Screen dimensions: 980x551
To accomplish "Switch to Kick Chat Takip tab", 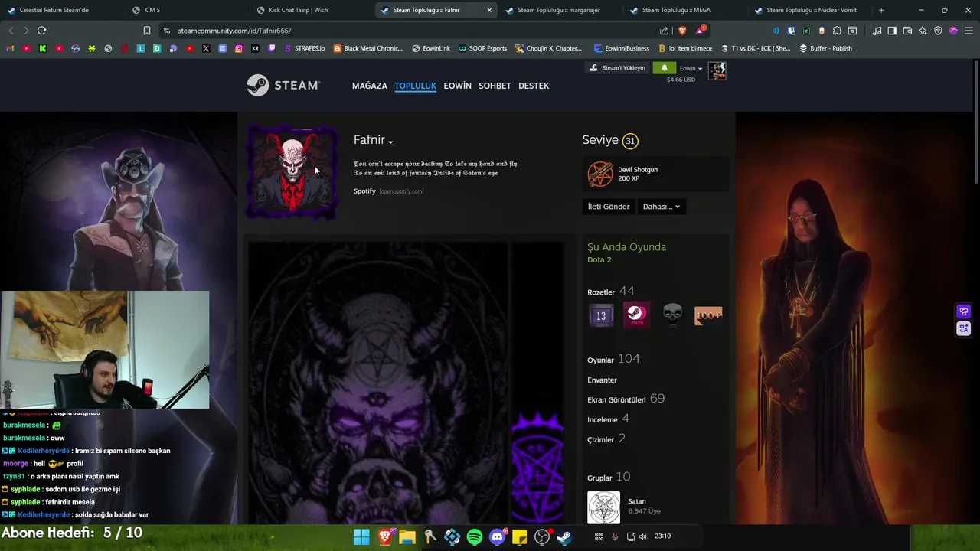I will [x=311, y=10].
